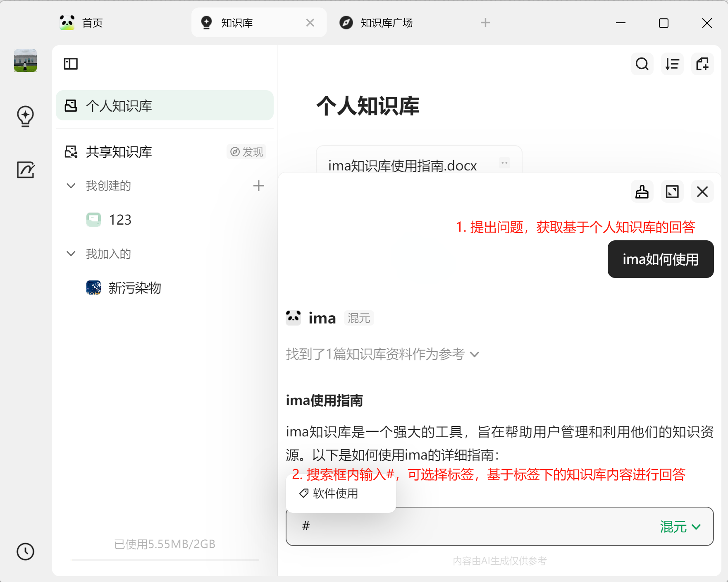Open the sort order options

coord(672,64)
